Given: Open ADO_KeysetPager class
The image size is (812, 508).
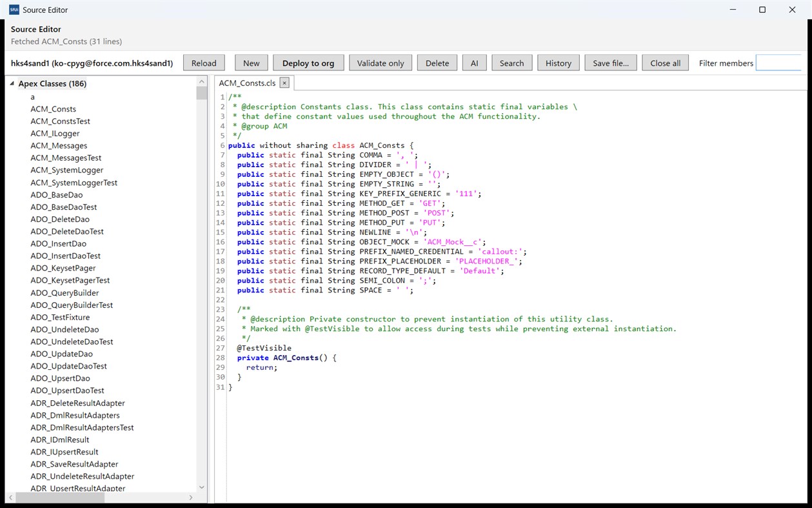Looking at the screenshot, I should click(x=63, y=268).
